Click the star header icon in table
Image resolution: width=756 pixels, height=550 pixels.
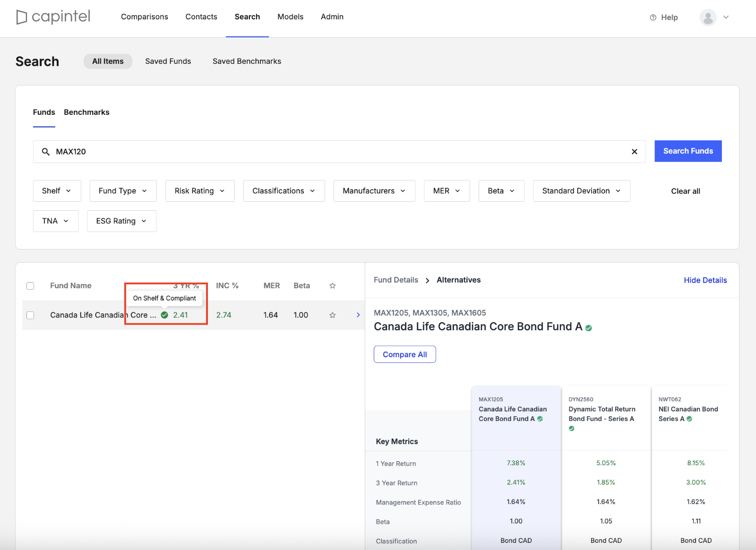click(x=333, y=286)
